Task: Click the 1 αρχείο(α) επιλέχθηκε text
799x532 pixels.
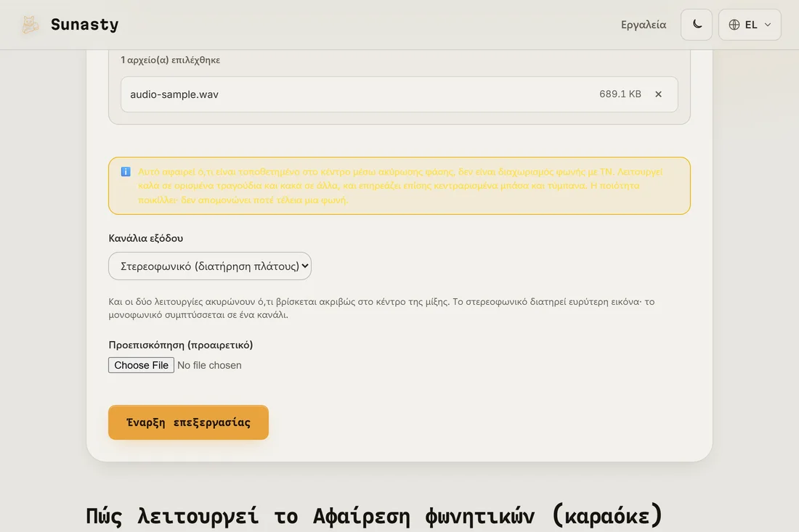Action: coord(170,60)
